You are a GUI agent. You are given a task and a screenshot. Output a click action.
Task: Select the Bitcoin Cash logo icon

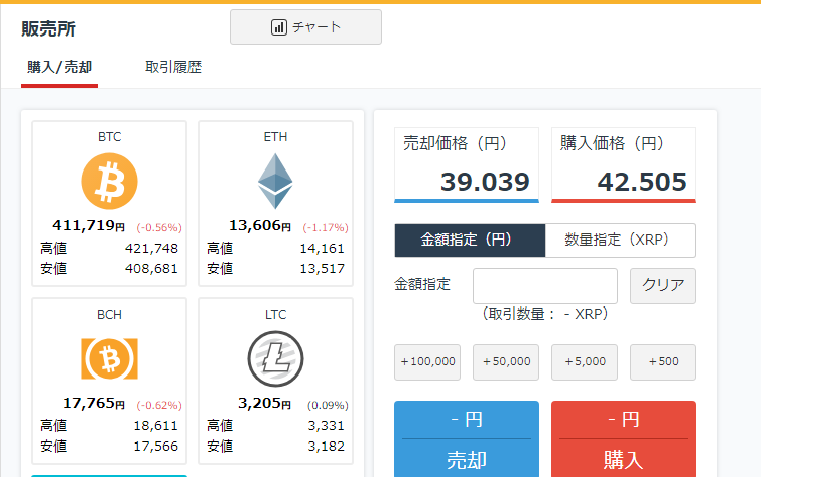coord(109,359)
